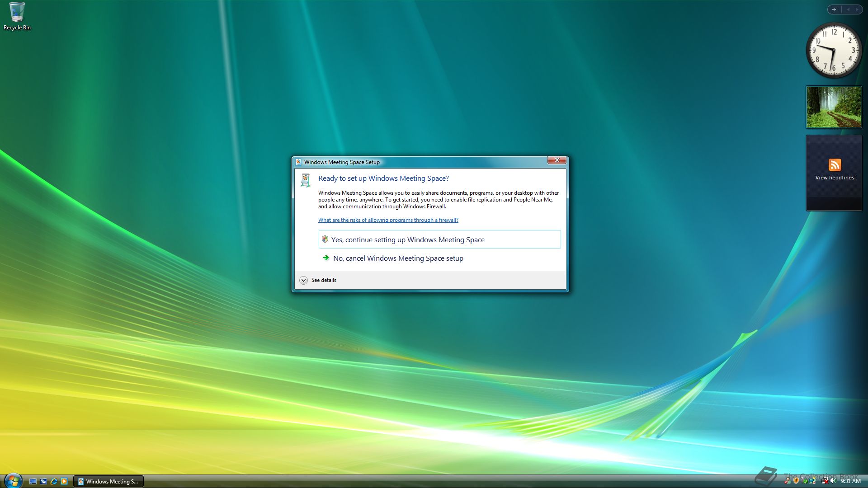Viewport: 868px width, 488px height.
Task: Click the Meeting Space Setup title bar icon
Action: pyautogui.click(x=298, y=162)
